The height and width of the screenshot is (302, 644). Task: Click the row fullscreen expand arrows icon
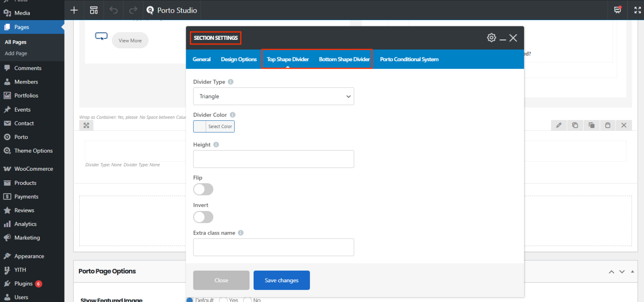click(86, 125)
